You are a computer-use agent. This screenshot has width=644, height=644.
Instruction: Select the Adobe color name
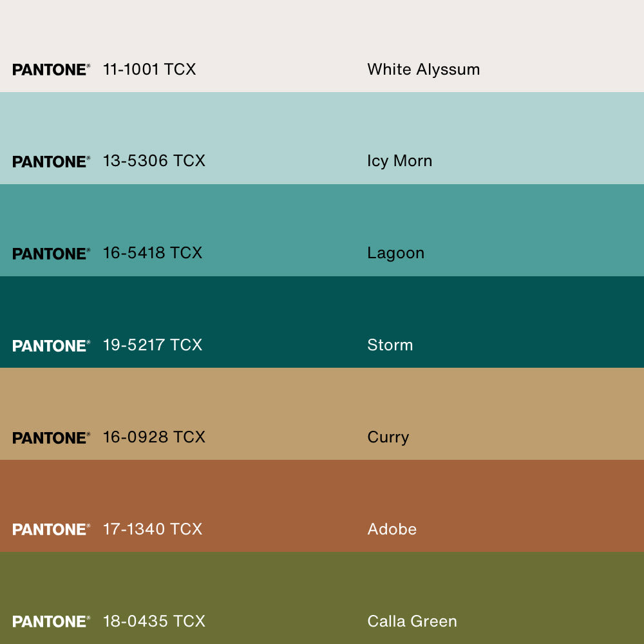coord(392,529)
